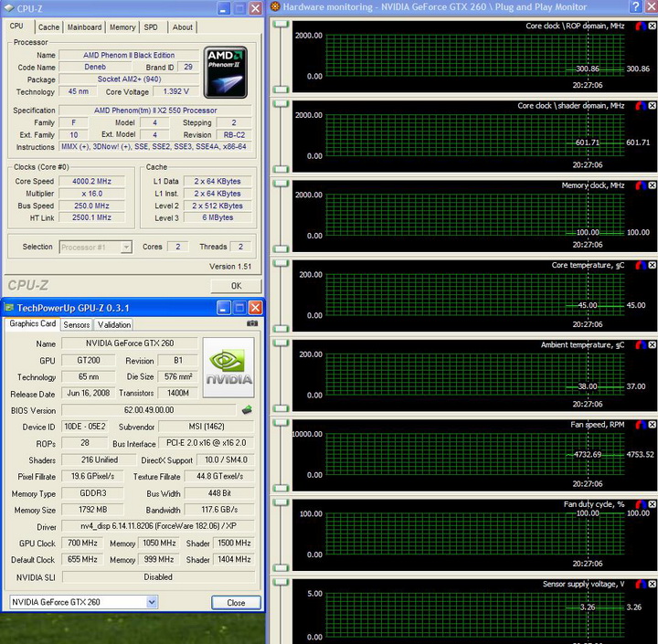Open the NVIDIA GeForce GTX 260 card dropdown
Image resolution: width=658 pixels, height=644 pixels.
[152, 602]
